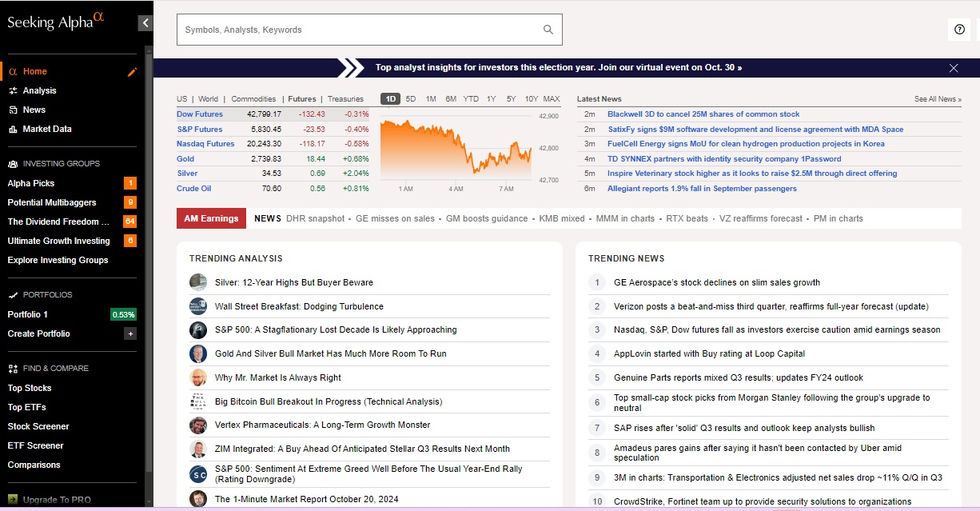The height and width of the screenshot is (511, 980).
Task: Click the Investing Groups section icon
Action: 13,164
